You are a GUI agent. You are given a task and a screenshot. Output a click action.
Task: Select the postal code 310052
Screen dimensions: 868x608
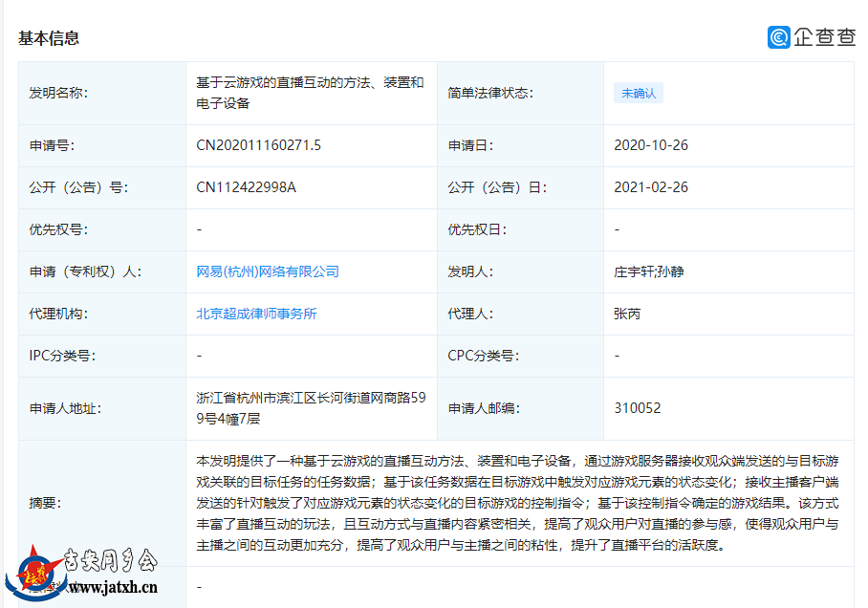[x=638, y=408]
